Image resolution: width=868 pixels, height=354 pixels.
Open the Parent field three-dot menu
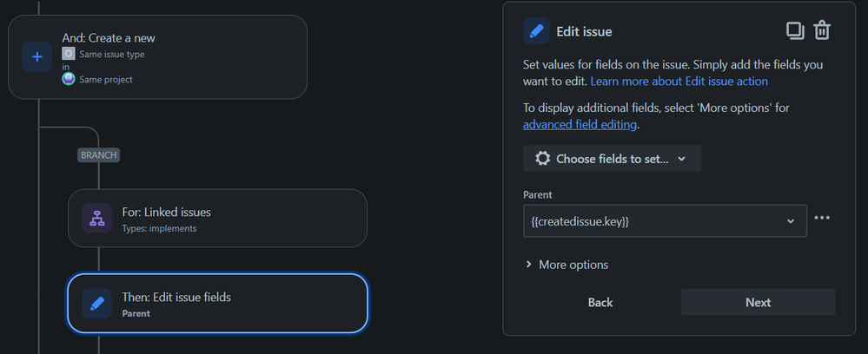822,218
